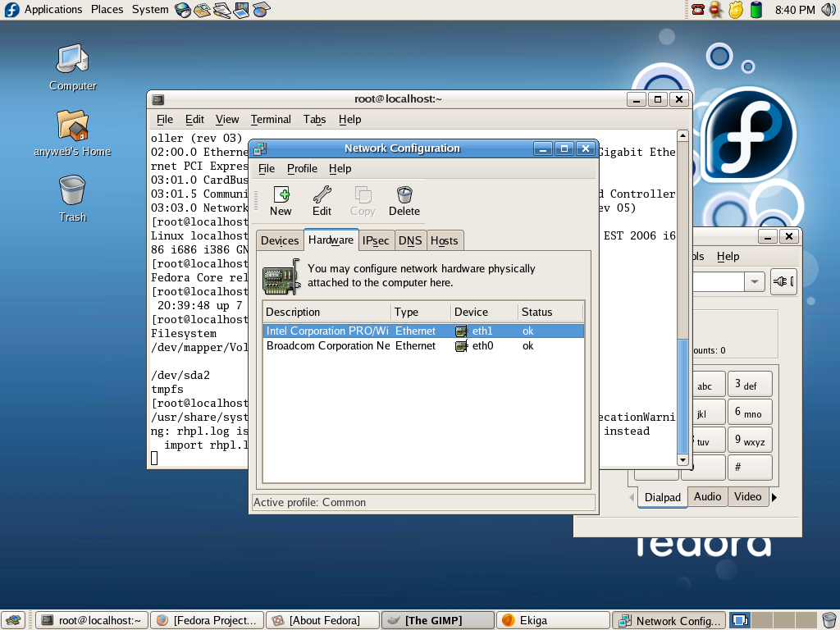840x630 pixels.
Task: Open the Places panel menu
Action: (107, 10)
